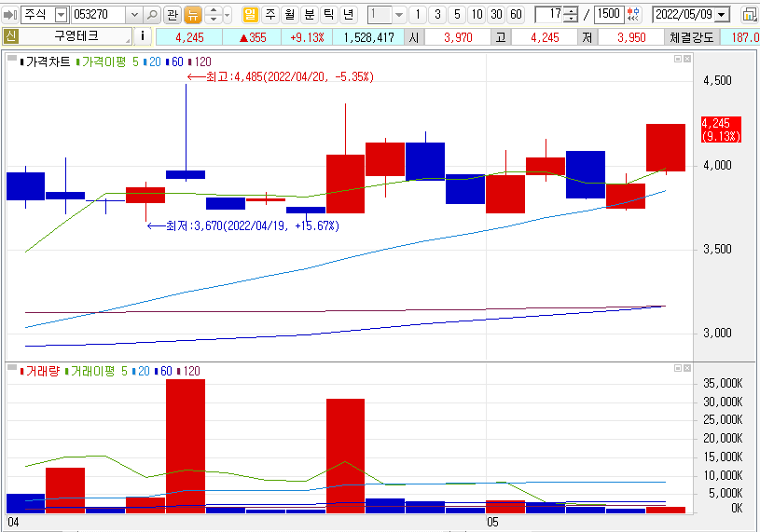The image size is (760, 532).
Task: Close the volume pane with X icon
Action: [x=687, y=368]
